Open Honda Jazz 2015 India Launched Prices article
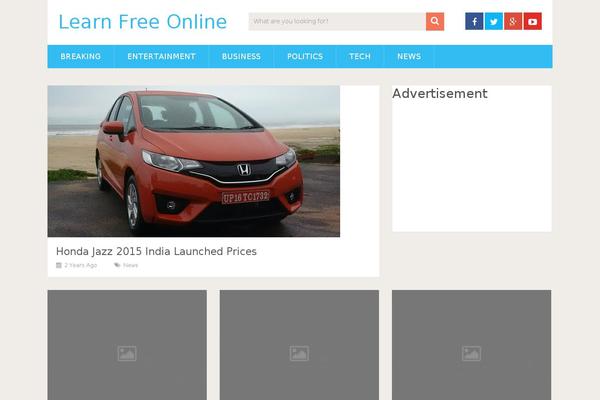The width and height of the screenshot is (600, 400). click(x=156, y=251)
